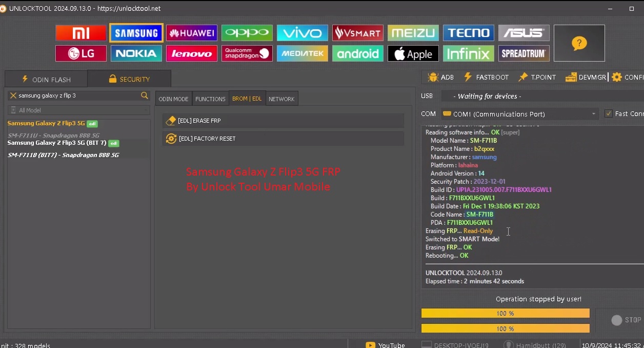Choose the Nokia brand icon

[x=136, y=53]
